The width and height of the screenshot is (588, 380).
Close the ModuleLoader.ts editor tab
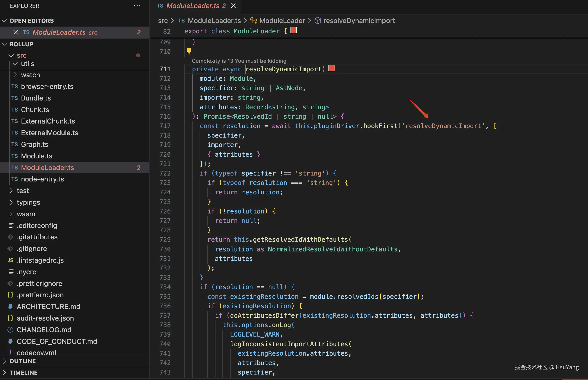(x=233, y=6)
